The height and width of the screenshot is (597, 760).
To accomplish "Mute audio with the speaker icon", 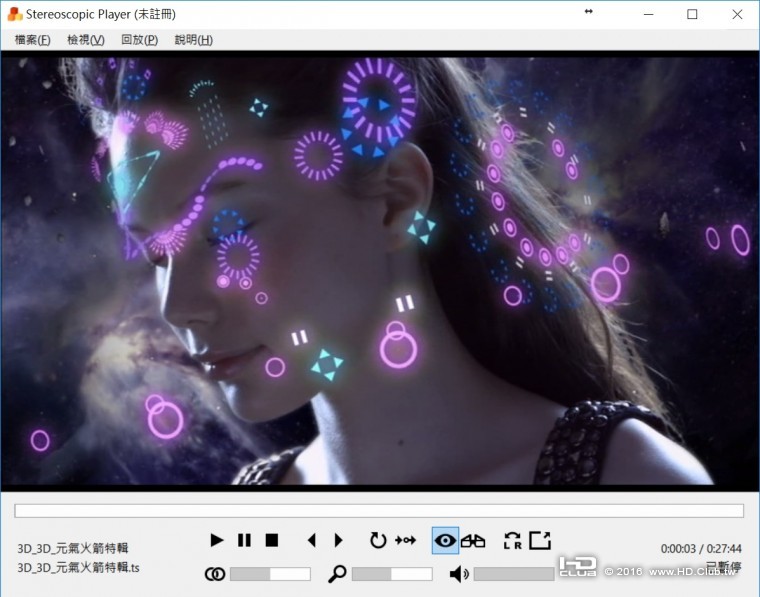I will [459, 574].
